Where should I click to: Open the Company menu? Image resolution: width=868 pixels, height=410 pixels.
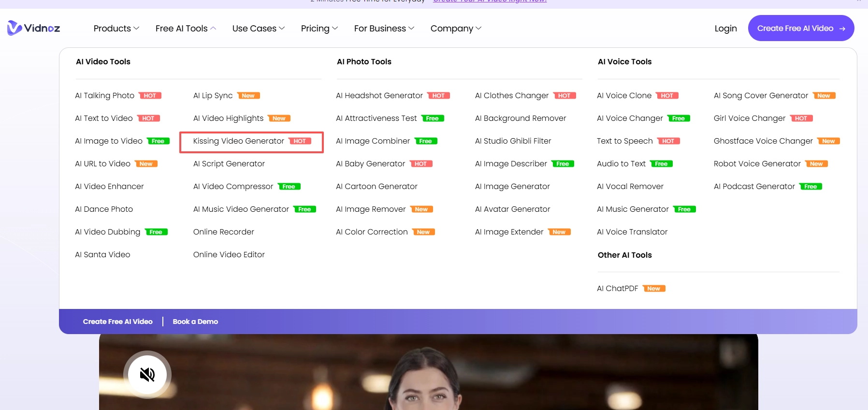pyautogui.click(x=456, y=29)
